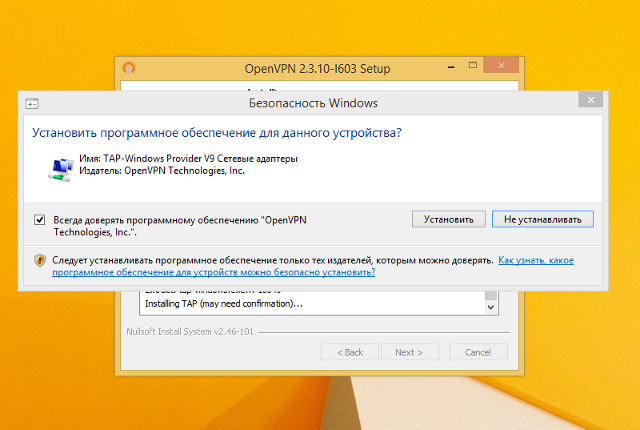Click the Next > button in OpenVPN Setup
This screenshot has height=430, width=640.
click(x=409, y=352)
